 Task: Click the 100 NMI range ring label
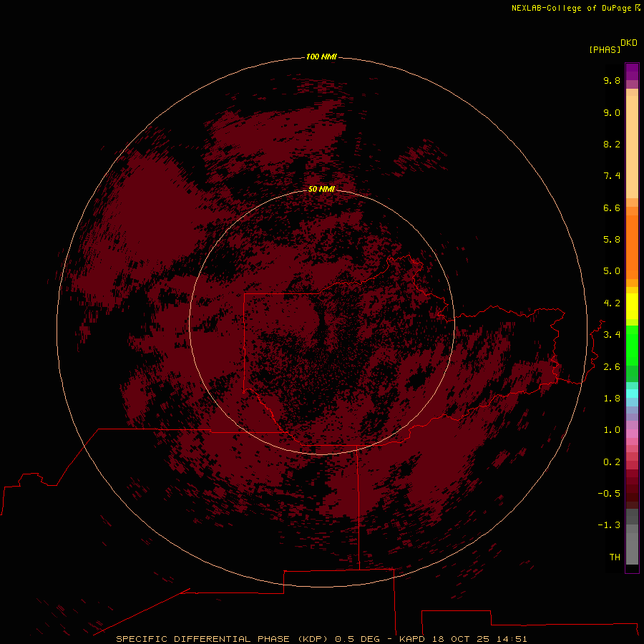click(x=321, y=57)
